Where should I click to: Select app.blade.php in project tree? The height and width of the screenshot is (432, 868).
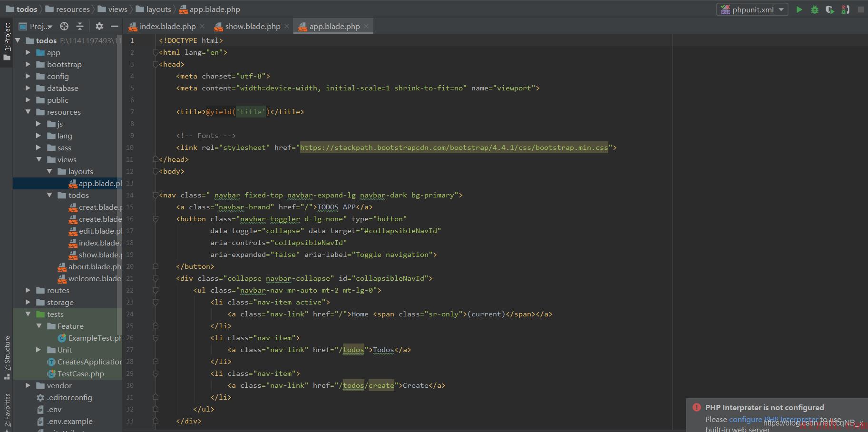tap(95, 183)
